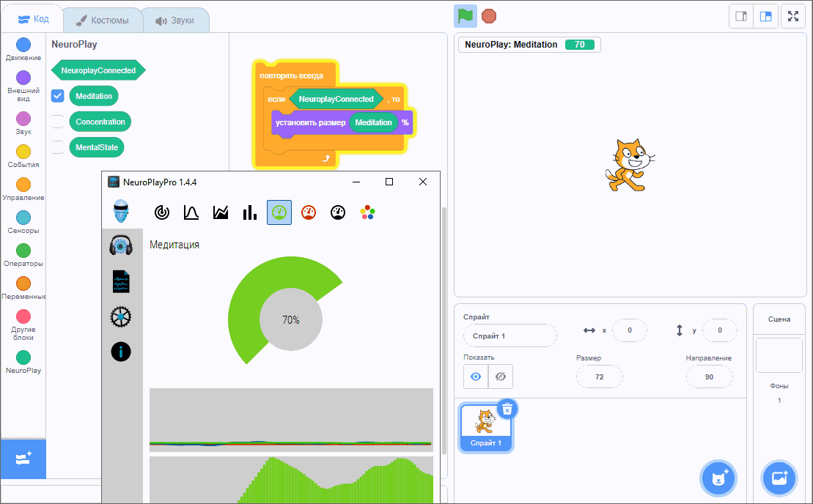This screenshot has height=504, width=813.
Task: Click the cat sprite on stage
Action: tap(630, 166)
